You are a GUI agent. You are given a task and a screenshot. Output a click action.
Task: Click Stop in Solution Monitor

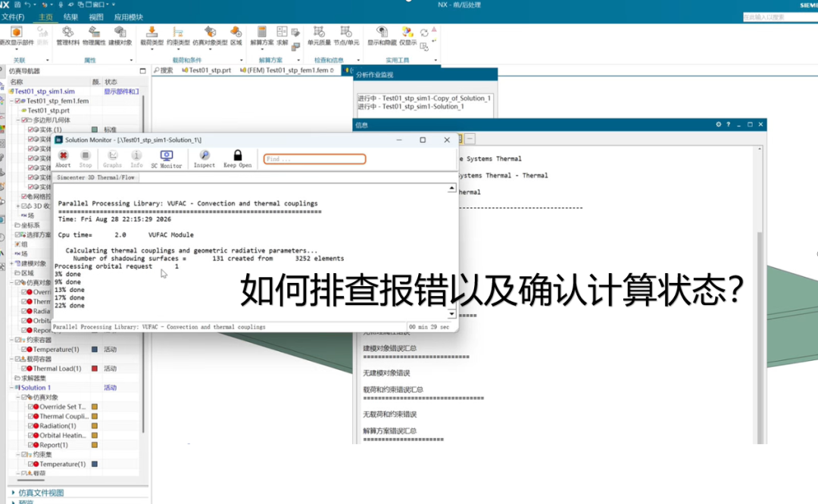[x=86, y=159]
